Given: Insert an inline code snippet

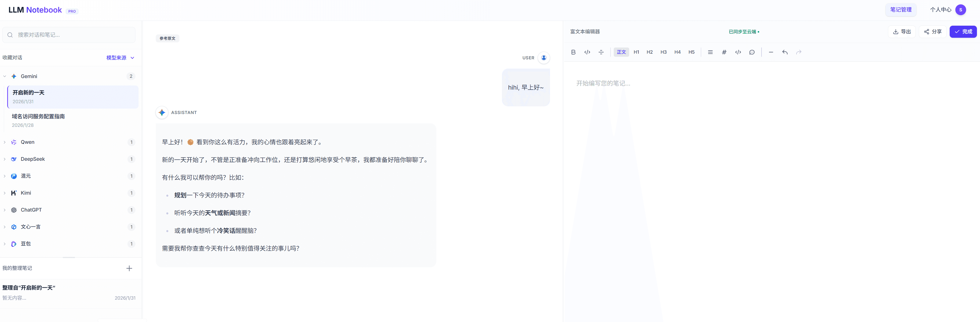Looking at the screenshot, I should [587, 52].
